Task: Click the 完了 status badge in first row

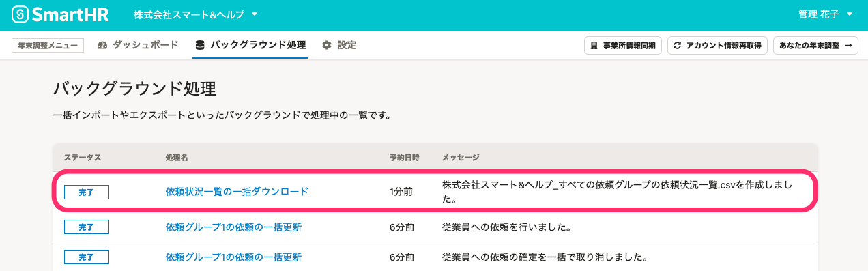Action: [x=87, y=192]
